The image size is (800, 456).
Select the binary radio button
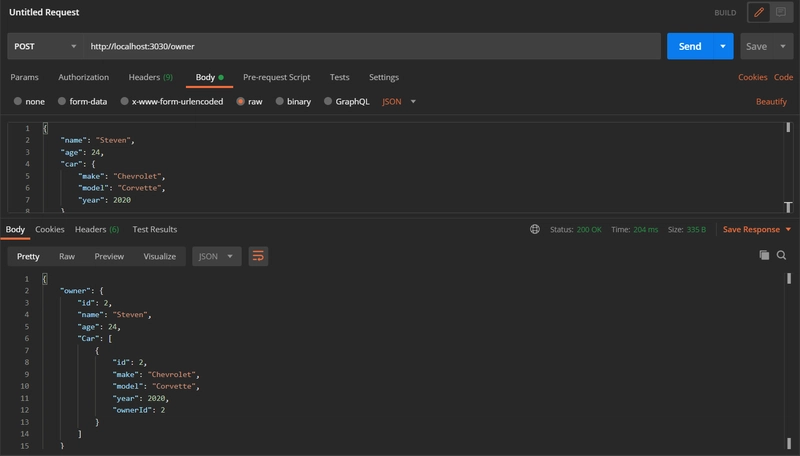tap(280, 101)
